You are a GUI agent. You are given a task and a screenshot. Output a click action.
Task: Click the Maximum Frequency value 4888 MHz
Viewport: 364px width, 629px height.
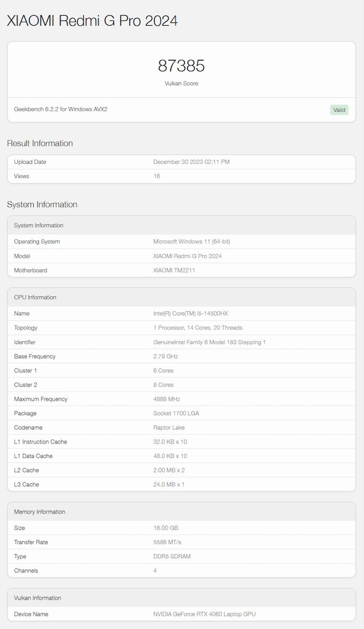pos(166,399)
